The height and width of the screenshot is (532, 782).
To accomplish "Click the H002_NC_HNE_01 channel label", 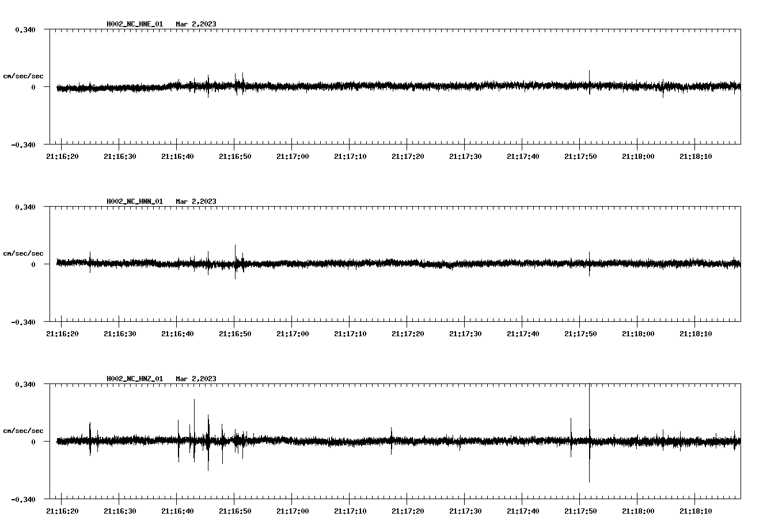I will pos(134,25).
